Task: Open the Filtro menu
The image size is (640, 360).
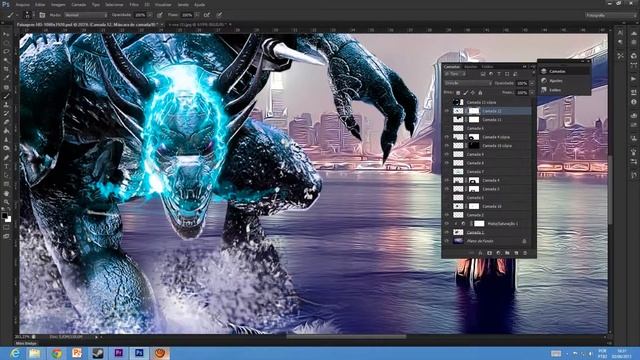Action: point(134,4)
